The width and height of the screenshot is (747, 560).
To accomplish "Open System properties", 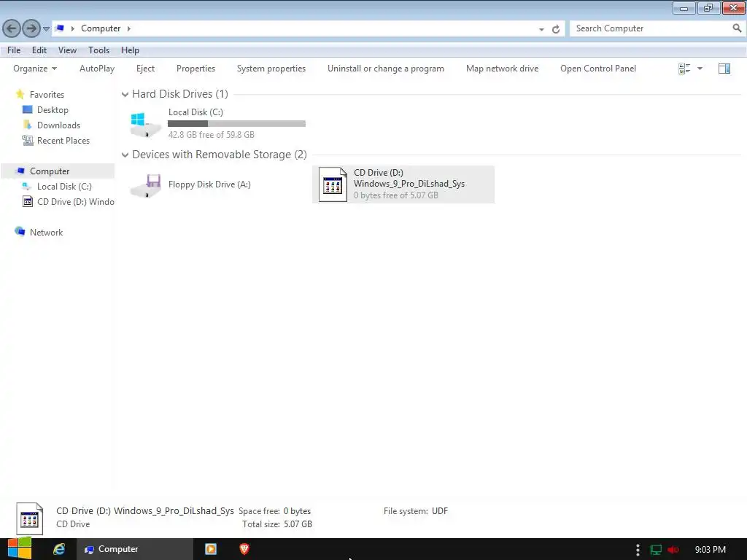I will (x=271, y=69).
